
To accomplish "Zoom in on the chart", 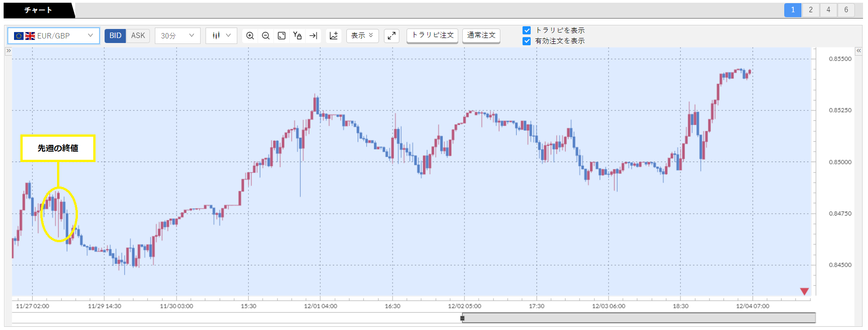I will (250, 36).
